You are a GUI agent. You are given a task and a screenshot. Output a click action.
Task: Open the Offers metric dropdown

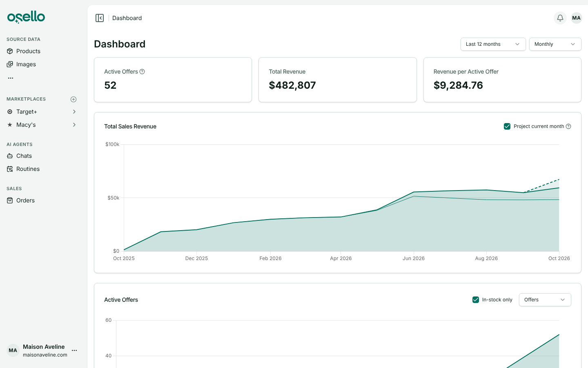545,300
